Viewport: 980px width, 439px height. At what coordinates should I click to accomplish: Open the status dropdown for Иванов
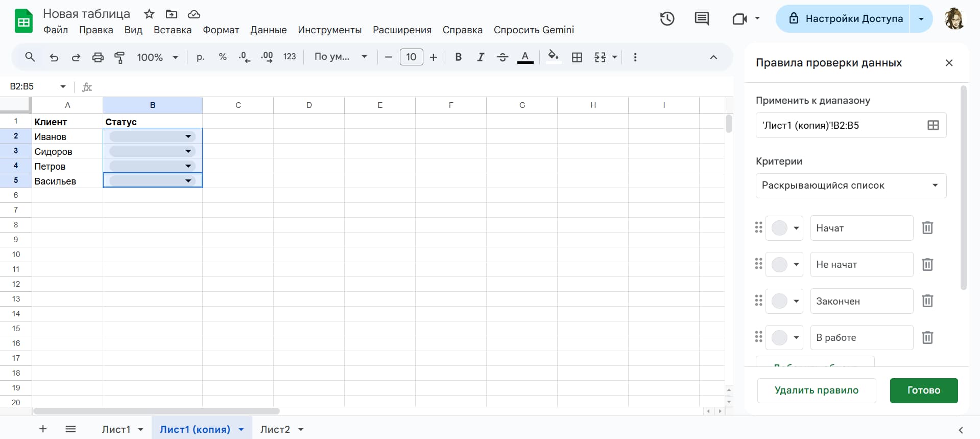[x=188, y=136]
